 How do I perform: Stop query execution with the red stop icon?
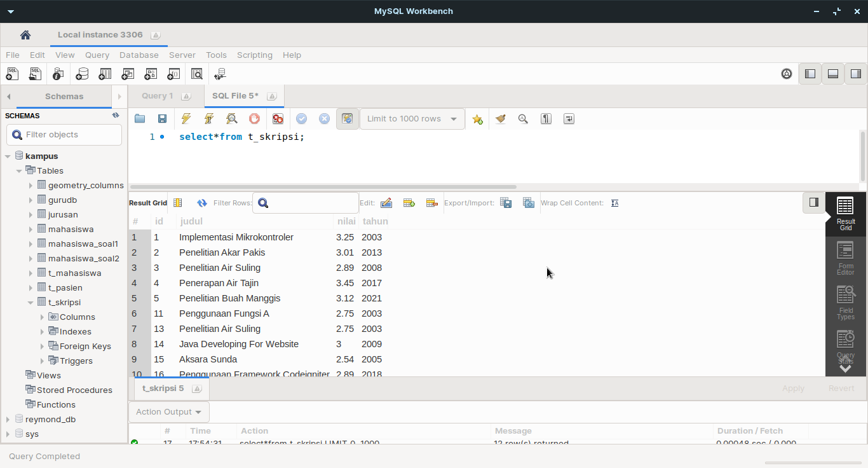[x=254, y=119]
